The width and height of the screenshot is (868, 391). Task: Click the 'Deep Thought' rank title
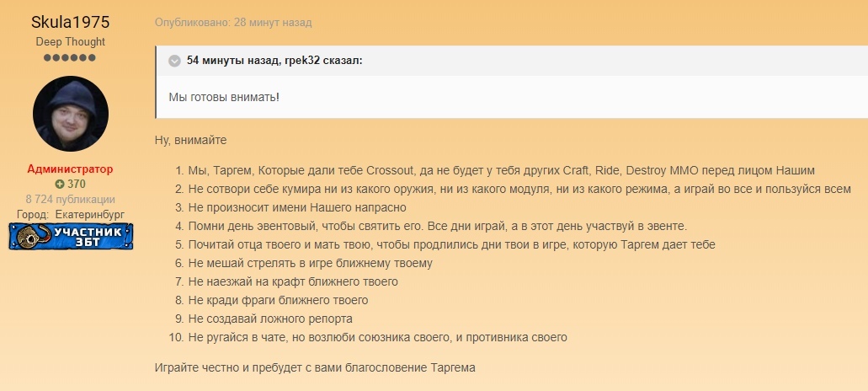pos(71,41)
